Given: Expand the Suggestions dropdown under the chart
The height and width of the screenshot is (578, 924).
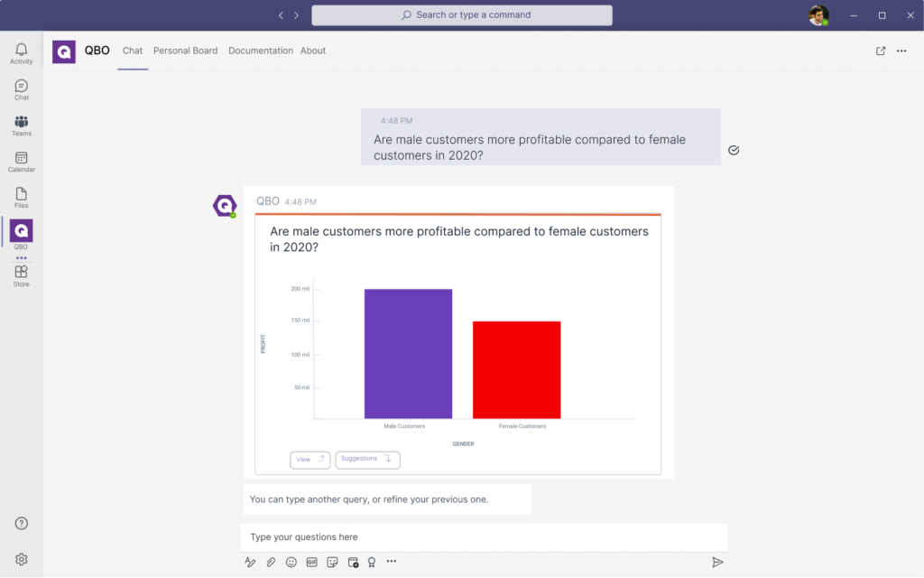Looking at the screenshot, I should tap(367, 460).
